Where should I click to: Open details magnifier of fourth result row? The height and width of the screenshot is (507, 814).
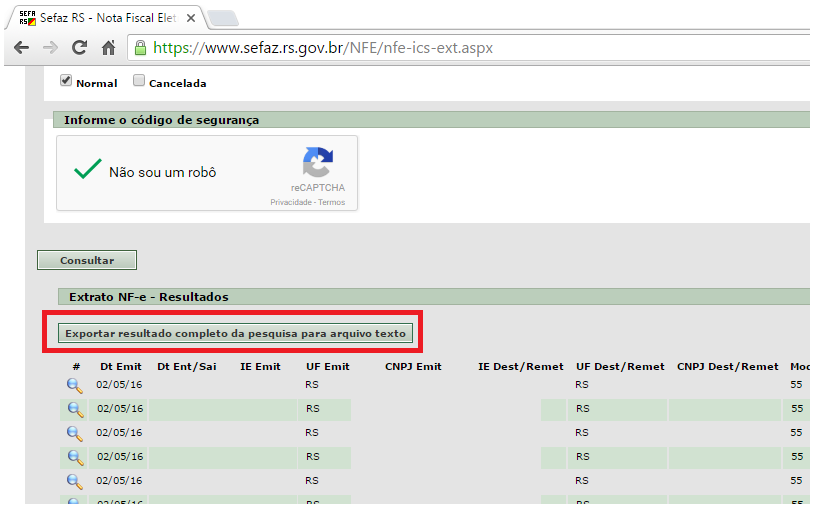pos(75,457)
